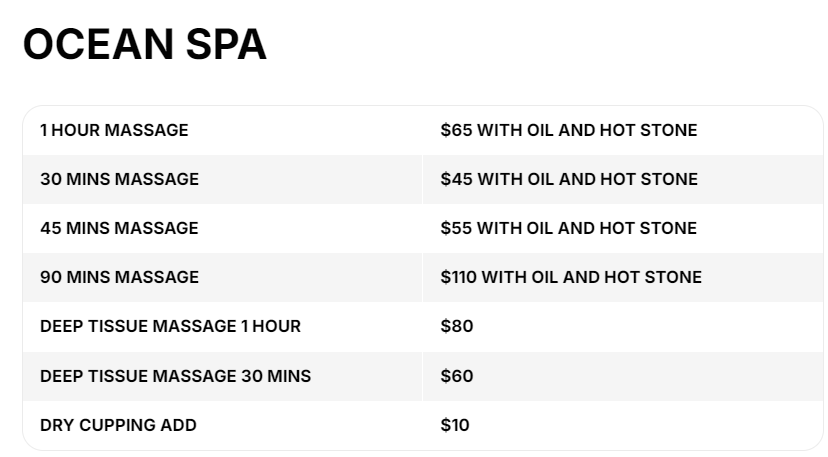Select the DRY CUPPING ADD cell

(118, 425)
